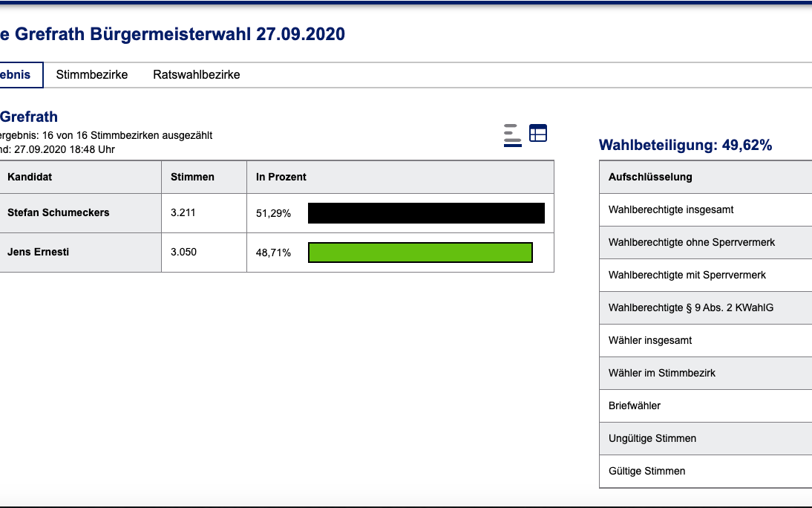Open the Ratswahlbezirke tab
This screenshot has height=508, width=812.
tap(197, 75)
